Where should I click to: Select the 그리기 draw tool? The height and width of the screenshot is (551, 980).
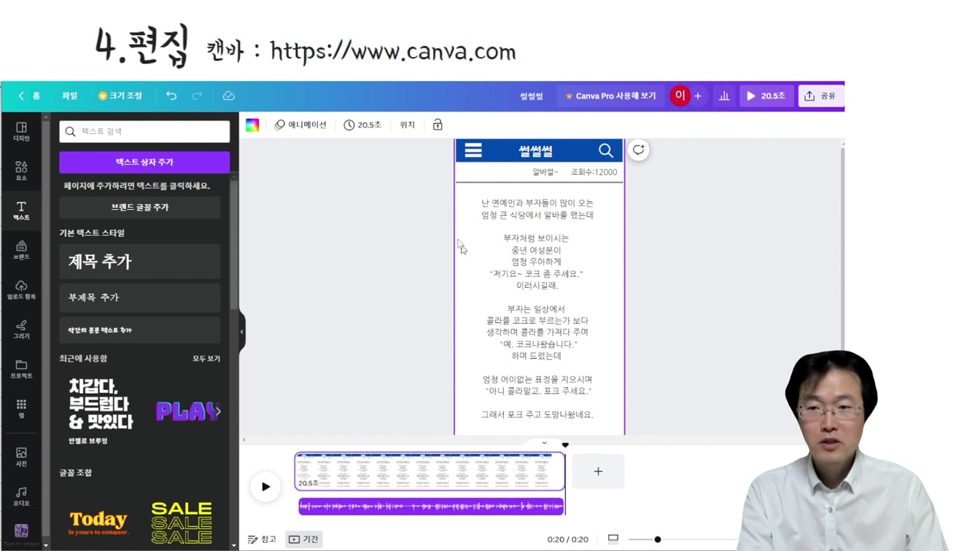click(21, 329)
